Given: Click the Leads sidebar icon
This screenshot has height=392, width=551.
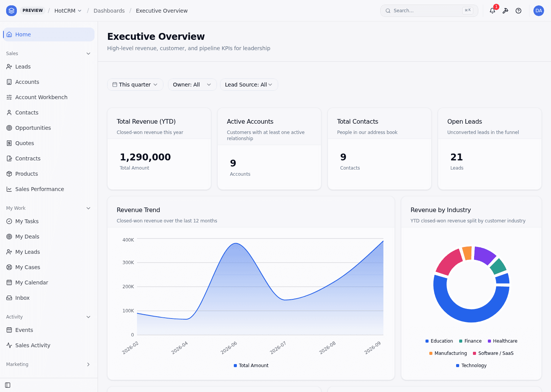Looking at the screenshot, I should [x=9, y=67].
